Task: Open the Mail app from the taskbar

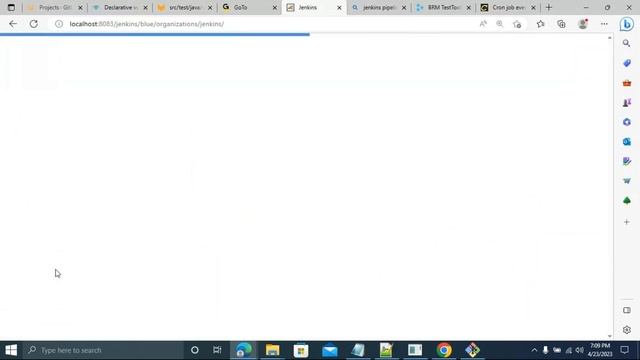Action: [x=329, y=350]
